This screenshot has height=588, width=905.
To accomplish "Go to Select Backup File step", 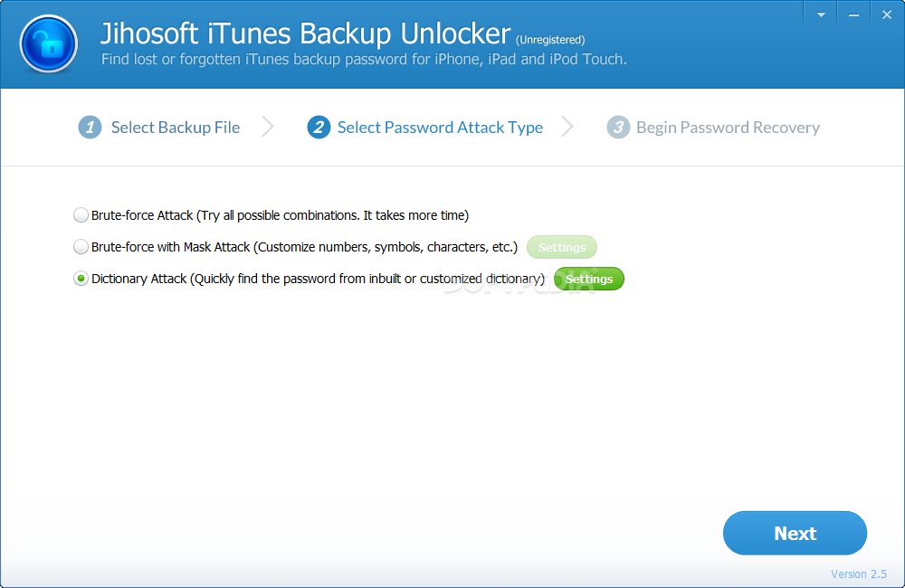I will pos(176,127).
